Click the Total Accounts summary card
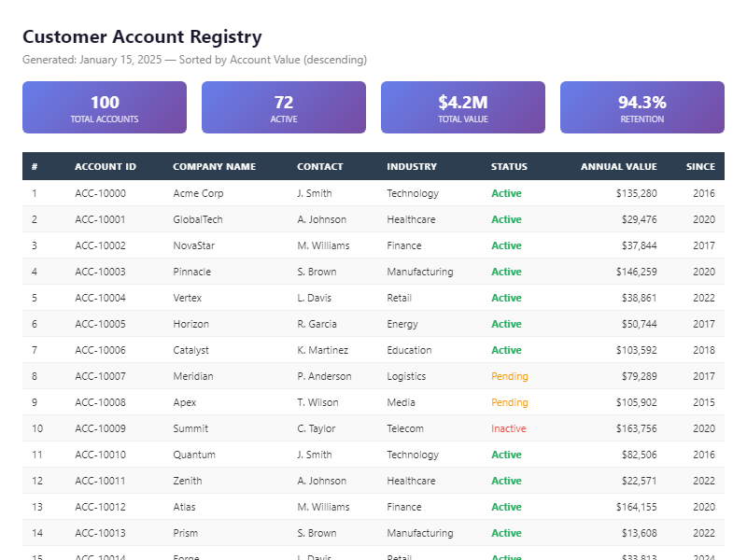This screenshot has height=560, width=747. (105, 107)
